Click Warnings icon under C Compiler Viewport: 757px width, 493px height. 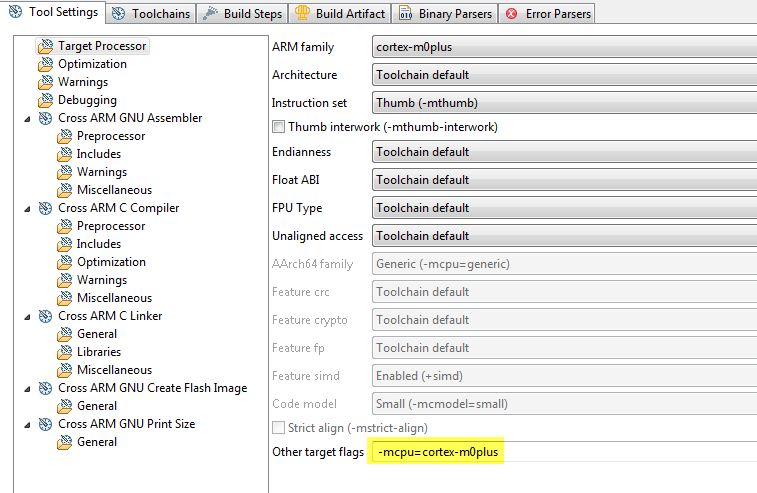click(x=65, y=280)
